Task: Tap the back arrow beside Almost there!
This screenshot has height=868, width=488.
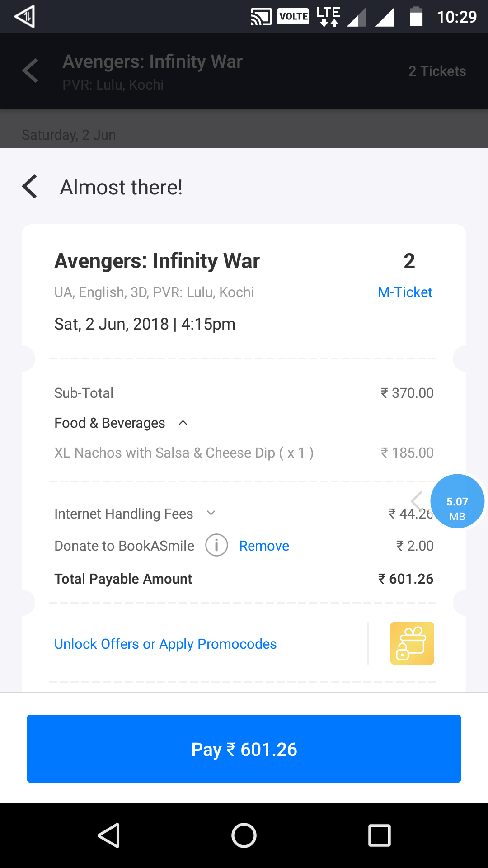Action: (30, 187)
